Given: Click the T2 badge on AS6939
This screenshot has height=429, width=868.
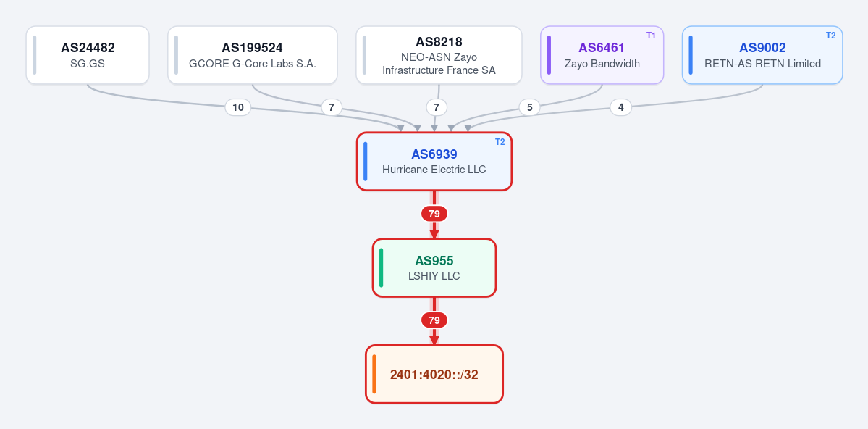Looking at the screenshot, I should point(500,142).
